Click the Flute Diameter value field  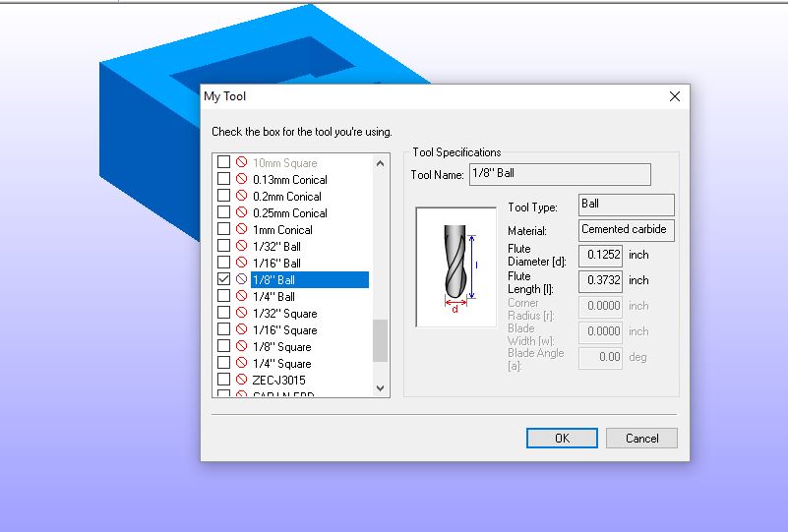click(600, 256)
